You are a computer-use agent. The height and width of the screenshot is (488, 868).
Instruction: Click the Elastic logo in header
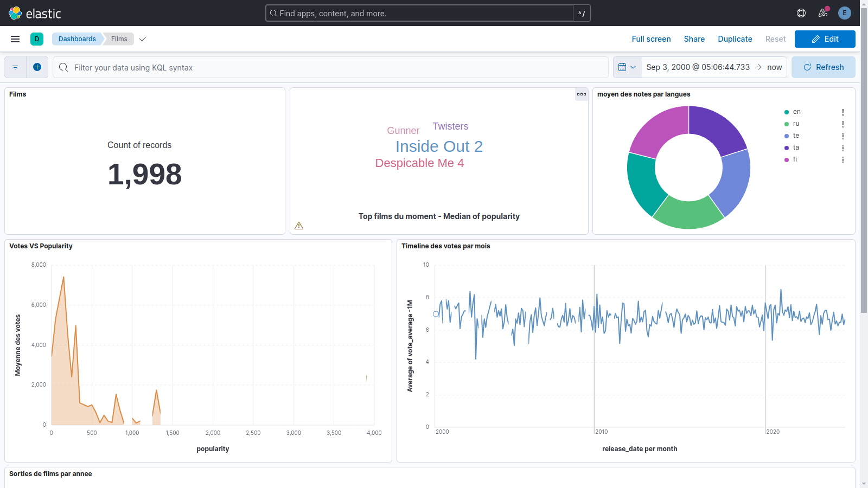tap(35, 13)
